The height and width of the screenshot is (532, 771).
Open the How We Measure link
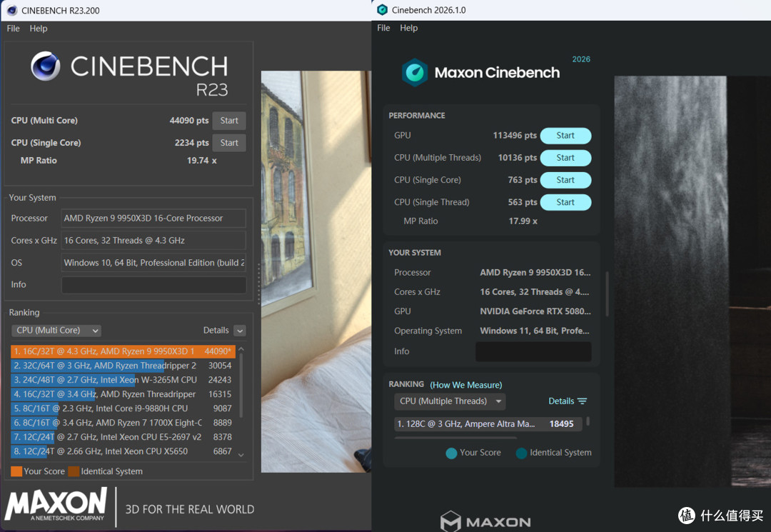[x=465, y=385]
